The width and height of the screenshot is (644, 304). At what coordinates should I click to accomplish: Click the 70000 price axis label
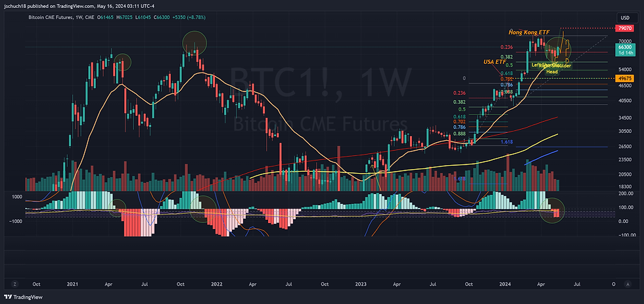point(624,41)
